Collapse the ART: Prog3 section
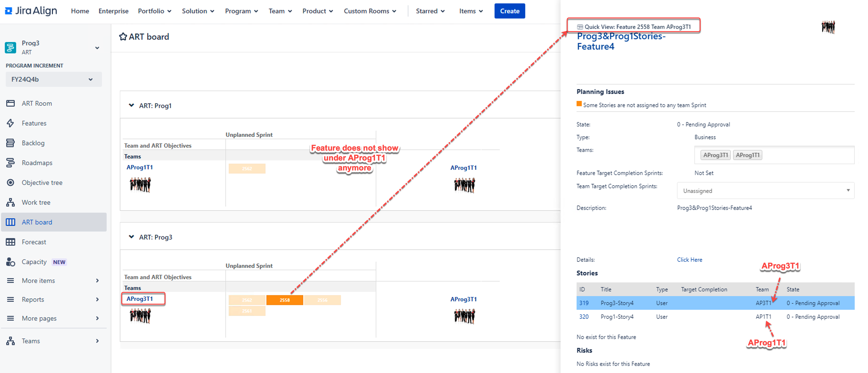 click(x=131, y=237)
